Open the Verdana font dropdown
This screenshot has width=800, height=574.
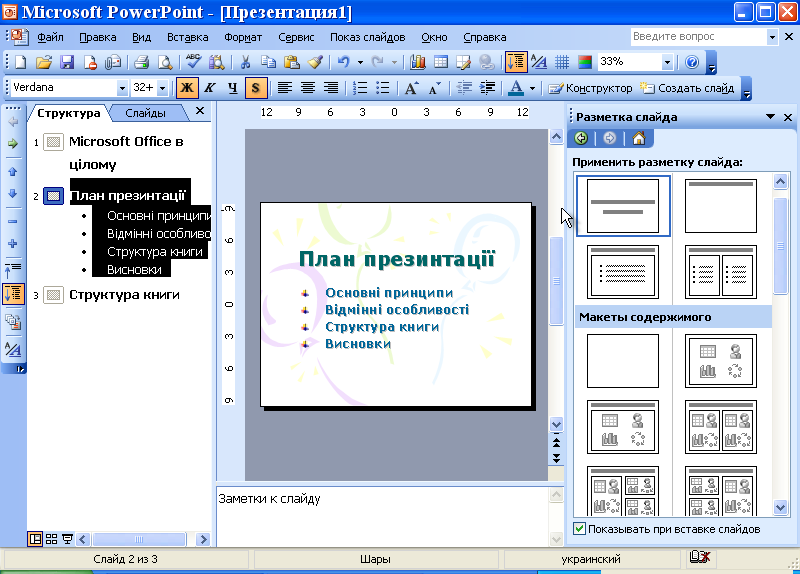pos(122,88)
